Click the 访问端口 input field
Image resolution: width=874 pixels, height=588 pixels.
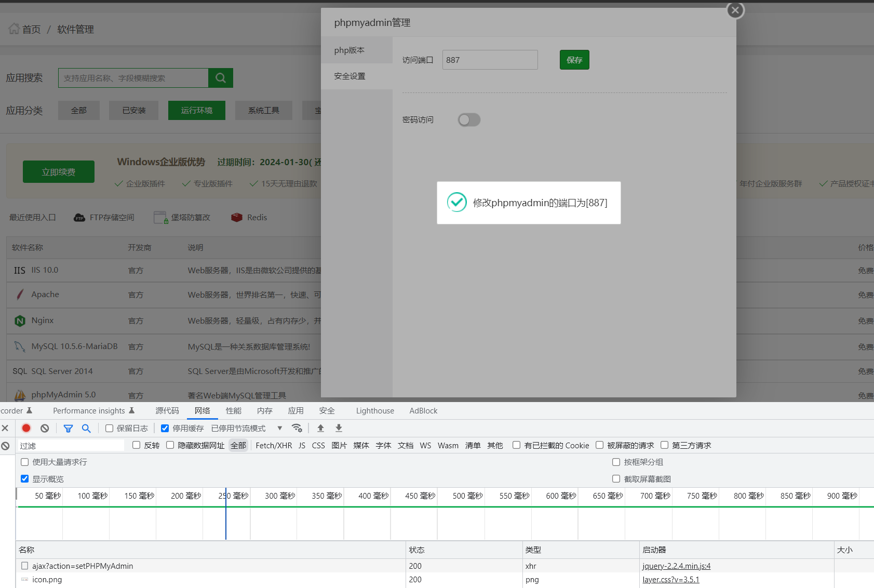point(490,60)
